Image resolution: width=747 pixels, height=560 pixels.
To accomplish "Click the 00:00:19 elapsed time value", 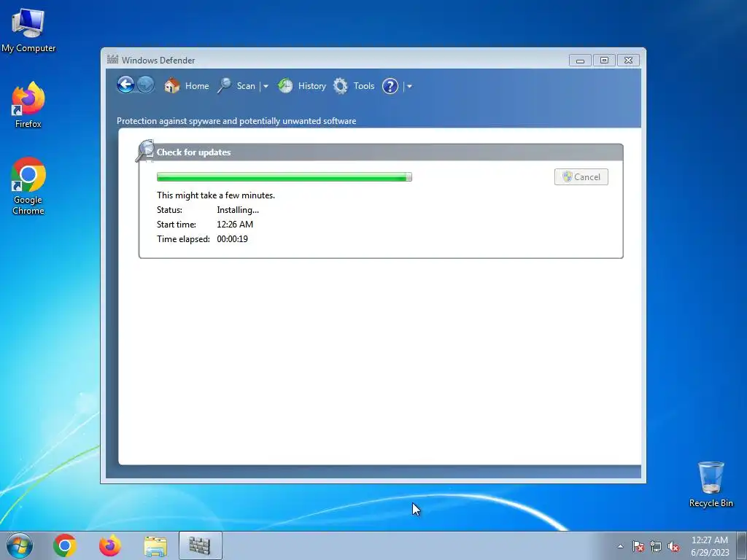I will coord(233,239).
